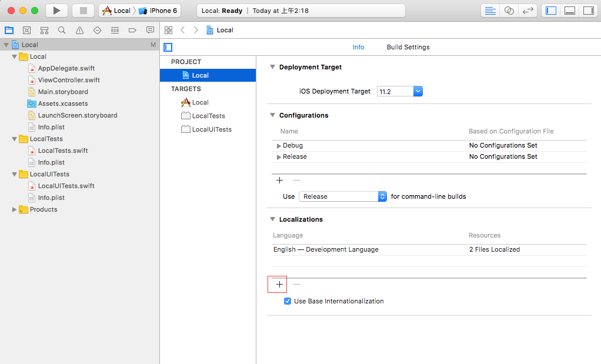Open the find navigator
Screen dimensions: 601x364
pyautogui.click(x=62, y=30)
